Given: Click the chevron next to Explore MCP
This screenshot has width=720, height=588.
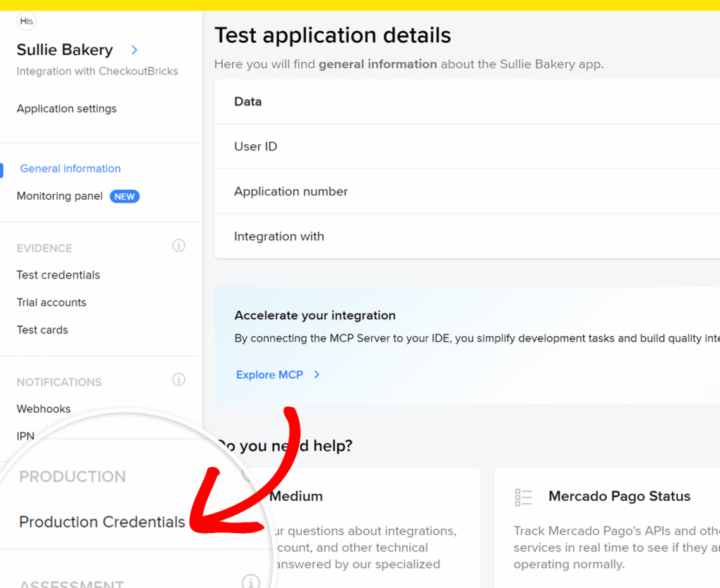Looking at the screenshot, I should (317, 375).
